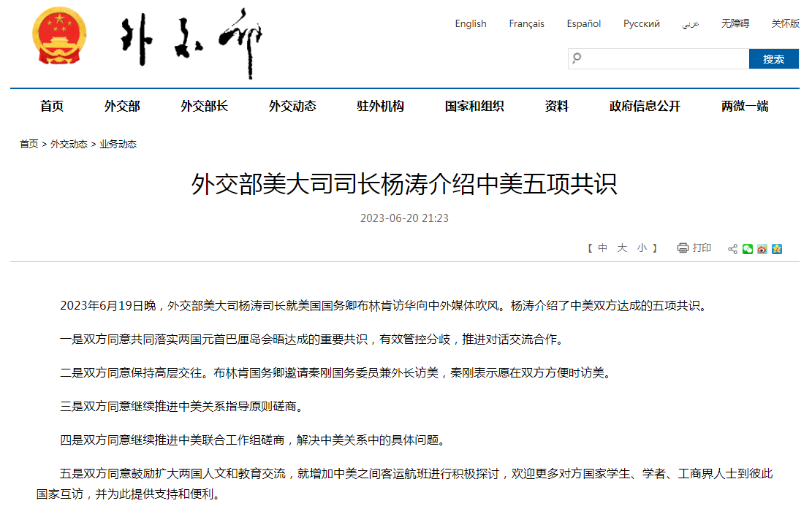
Task: Go to 首页 in main navigation bar
Action: pyautogui.click(x=52, y=107)
